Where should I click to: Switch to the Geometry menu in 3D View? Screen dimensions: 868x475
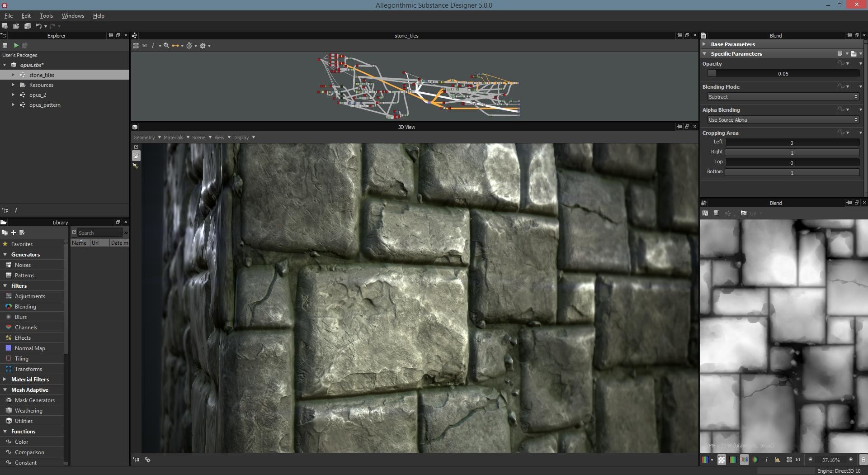144,137
